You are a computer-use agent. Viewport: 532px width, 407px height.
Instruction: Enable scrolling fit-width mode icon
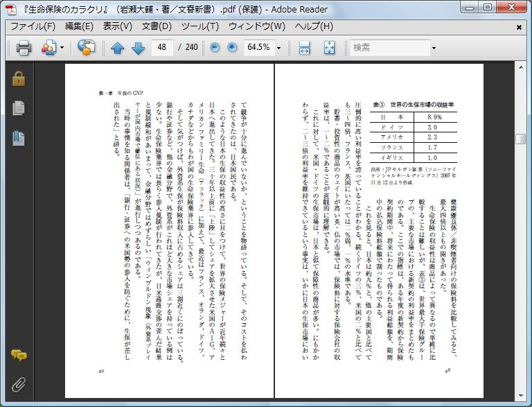(x=304, y=48)
